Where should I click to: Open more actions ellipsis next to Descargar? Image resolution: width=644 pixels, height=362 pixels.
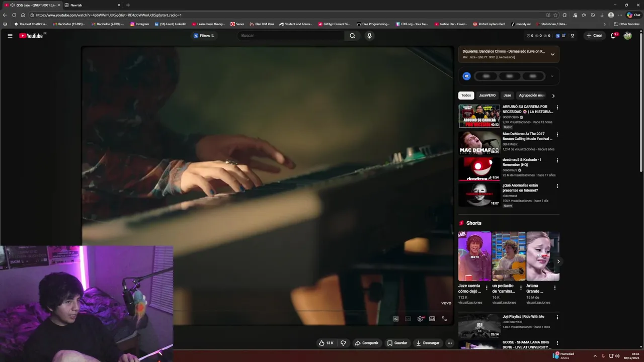pos(450,343)
